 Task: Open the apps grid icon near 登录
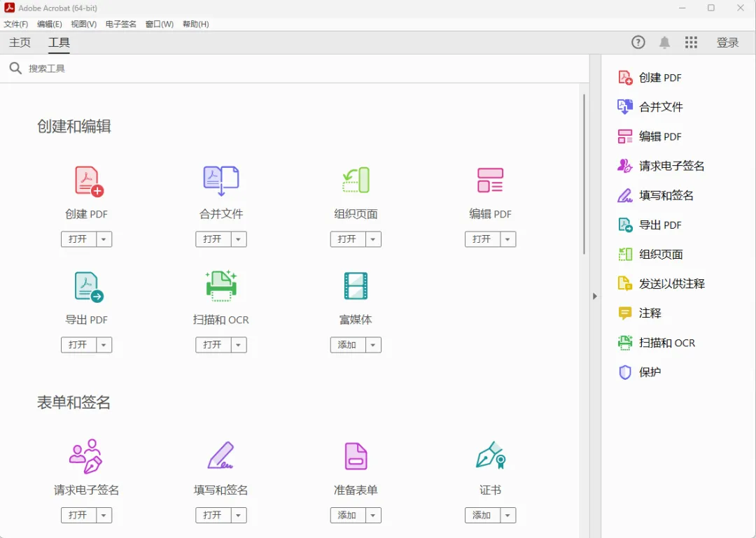pyautogui.click(x=691, y=43)
